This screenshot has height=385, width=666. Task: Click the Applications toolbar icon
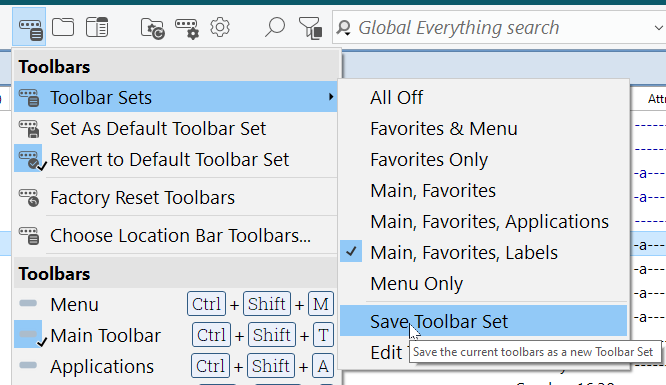(x=28, y=365)
